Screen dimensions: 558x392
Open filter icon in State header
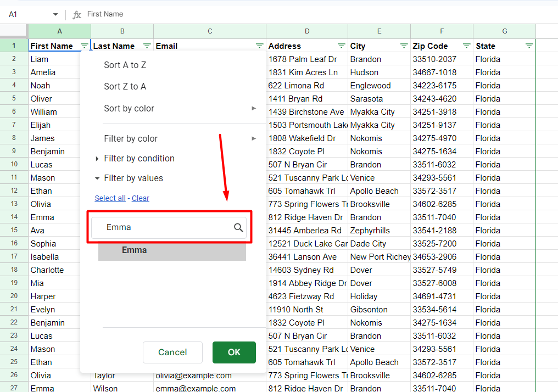click(529, 46)
